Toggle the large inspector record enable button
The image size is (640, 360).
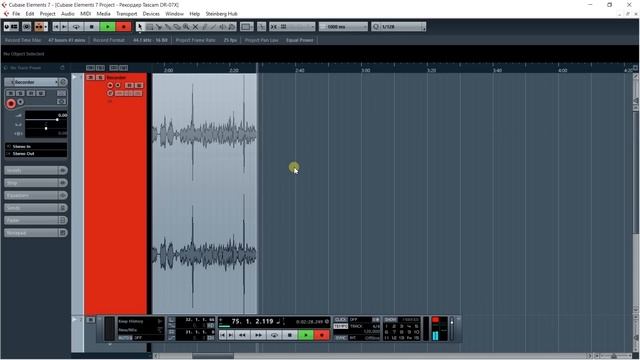tap(11, 104)
